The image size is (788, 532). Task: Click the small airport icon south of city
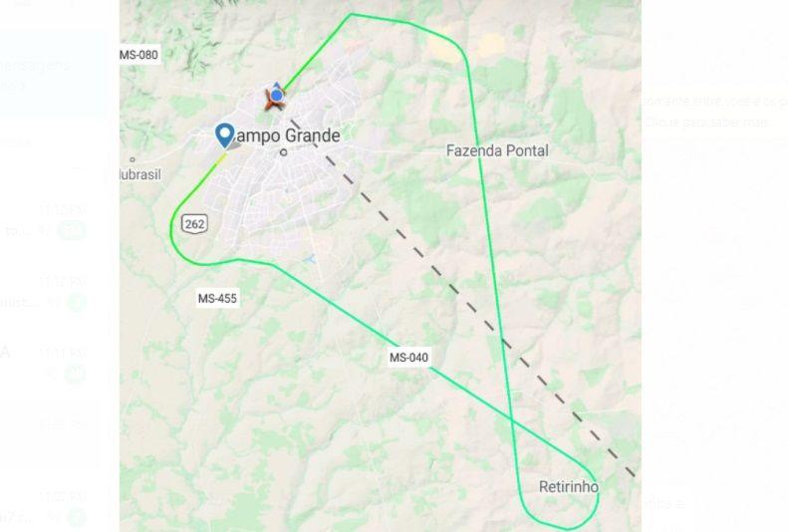tap(310, 259)
